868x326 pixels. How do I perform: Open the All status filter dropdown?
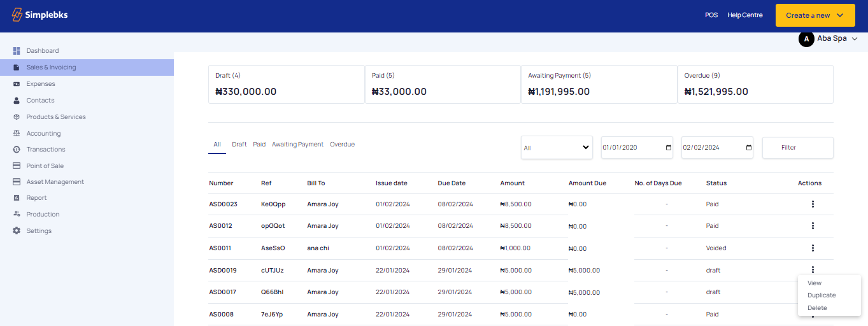tap(557, 148)
